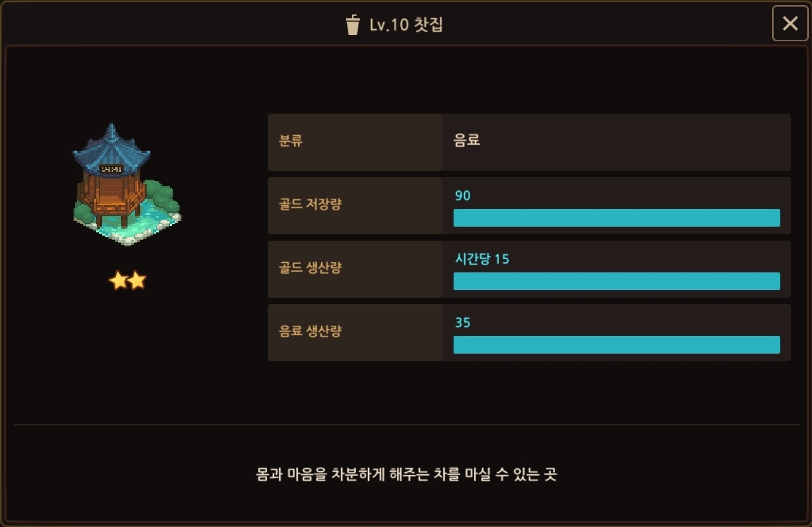
Task: Click the gold storage progress bar
Action: coord(616,218)
